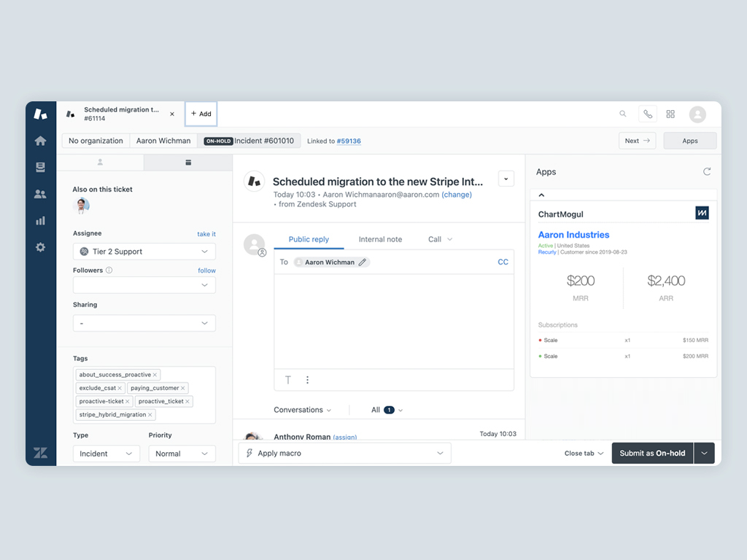Click Submit as On-hold button
The width and height of the screenshot is (747, 560).
pyautogui.click(x=651, y=453)
